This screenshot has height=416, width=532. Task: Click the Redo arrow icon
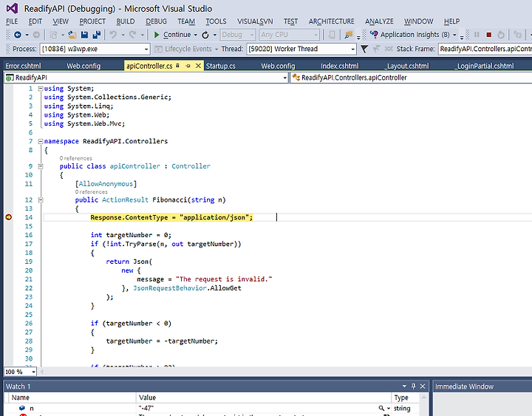(x=133, y=35)
